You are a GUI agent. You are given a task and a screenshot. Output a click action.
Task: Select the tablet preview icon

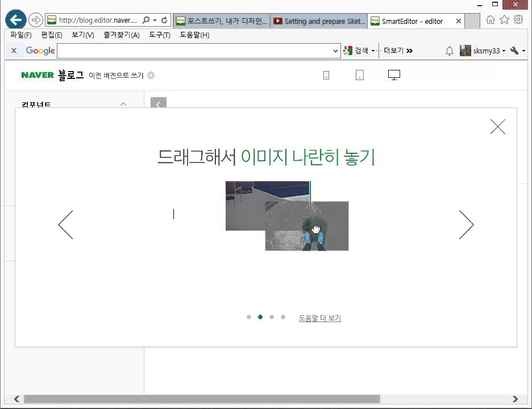[x=360, y=75]
